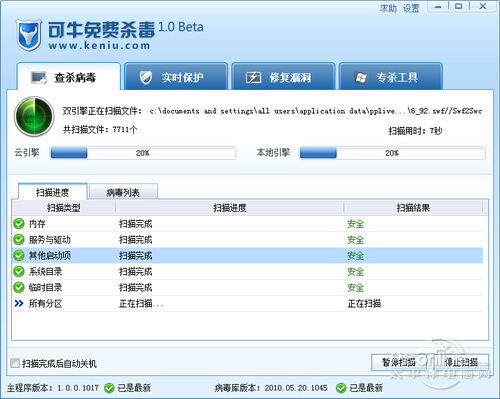Click the 已是最新 text after 病毒库版本
Viewport: 500px width, 399px height.
(x=366, y=388)
